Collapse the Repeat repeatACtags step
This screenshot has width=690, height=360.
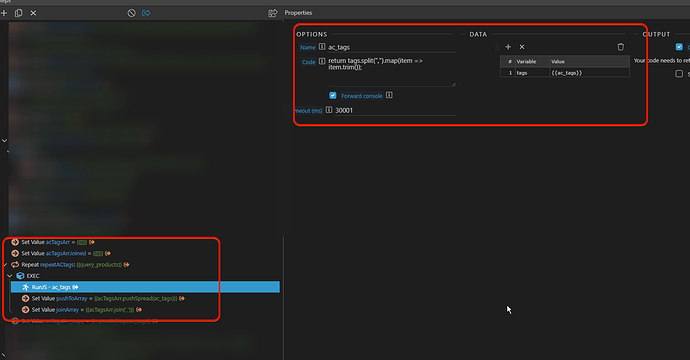5,264
